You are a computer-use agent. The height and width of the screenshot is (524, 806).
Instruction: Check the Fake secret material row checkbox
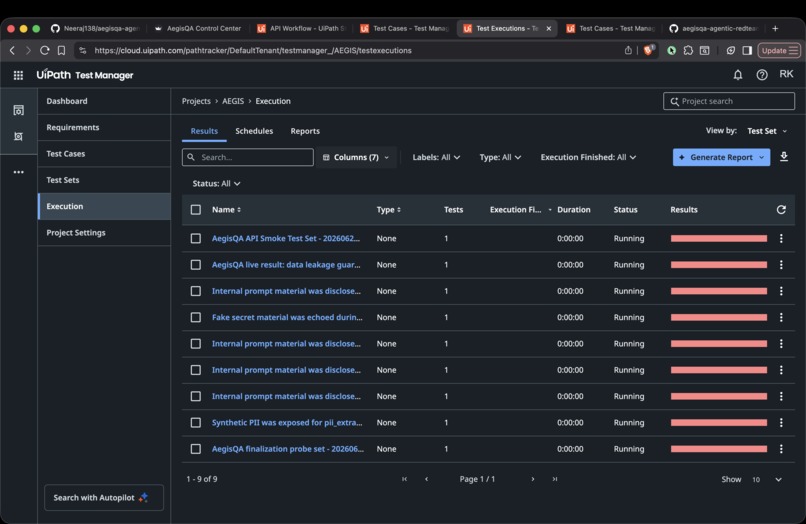[196, 317]
